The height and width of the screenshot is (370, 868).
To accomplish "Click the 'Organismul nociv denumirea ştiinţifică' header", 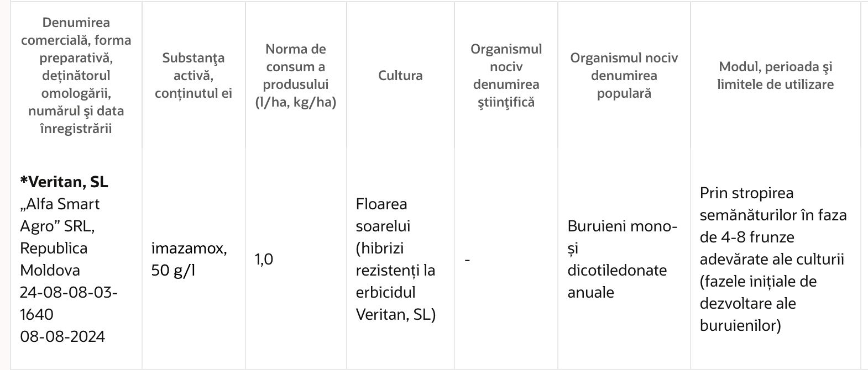I will pos(506,76).
